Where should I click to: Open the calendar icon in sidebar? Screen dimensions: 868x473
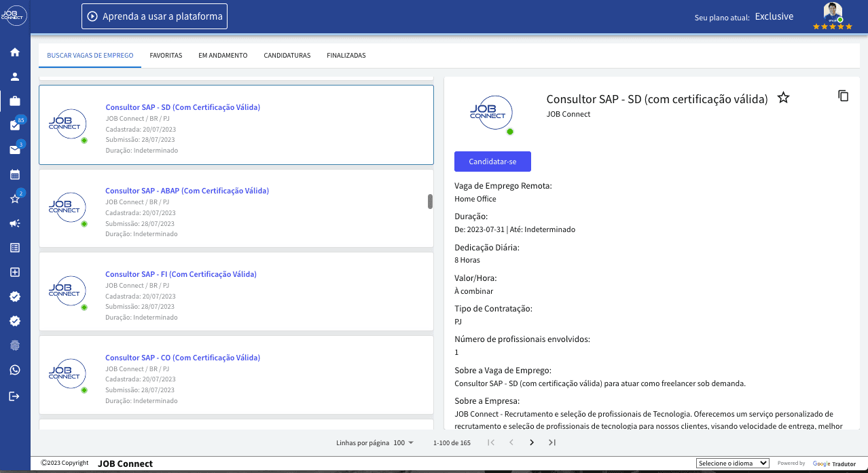pos(15,174)
